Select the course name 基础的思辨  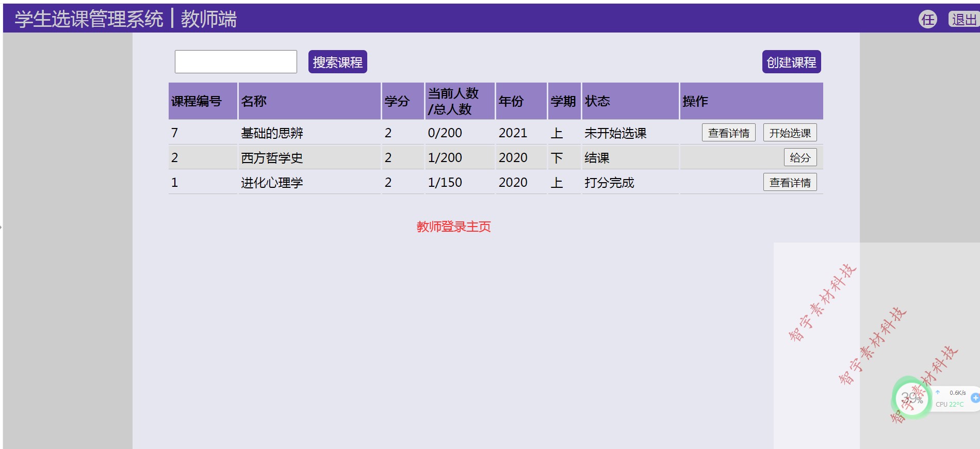pos(272,133)
